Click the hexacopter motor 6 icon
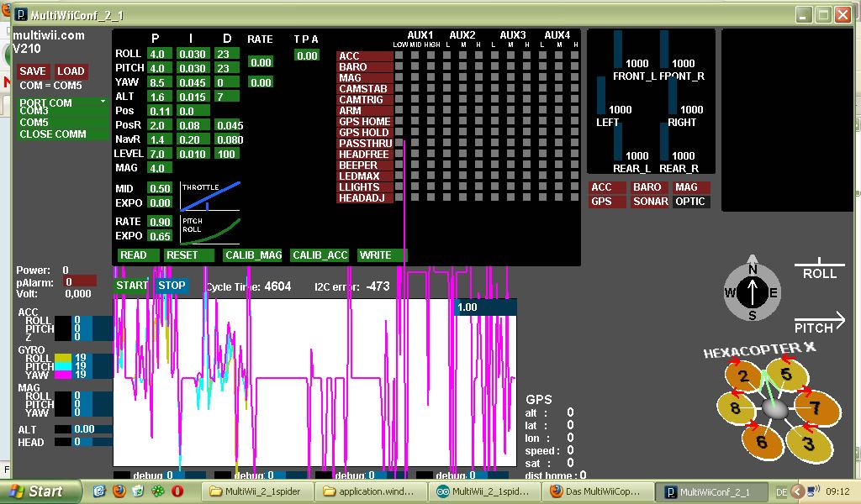 [762, 442]
